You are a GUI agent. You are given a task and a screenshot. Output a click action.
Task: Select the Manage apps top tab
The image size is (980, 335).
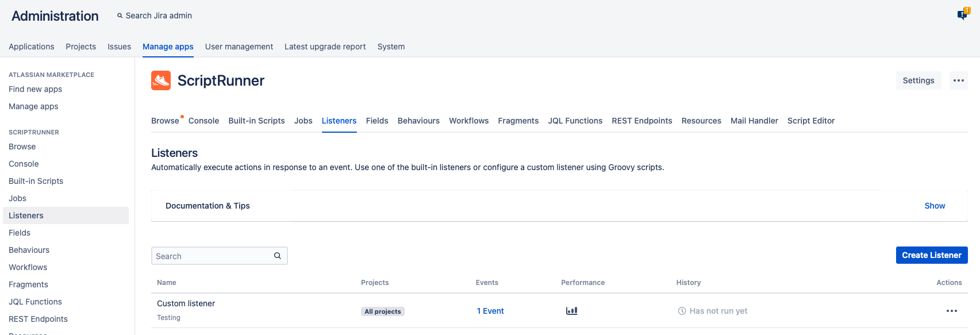(168, 47)
